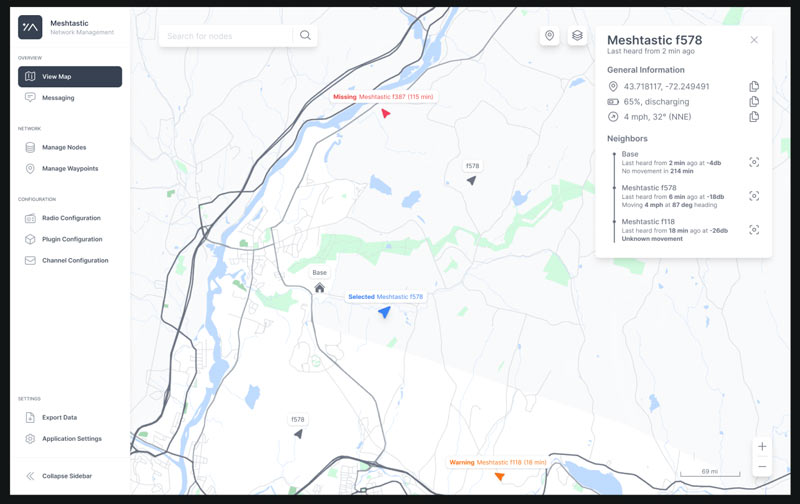The image size is (800, 504).
Task: Click the Application Settings gear icon
Action: click(x=30, y=439)
